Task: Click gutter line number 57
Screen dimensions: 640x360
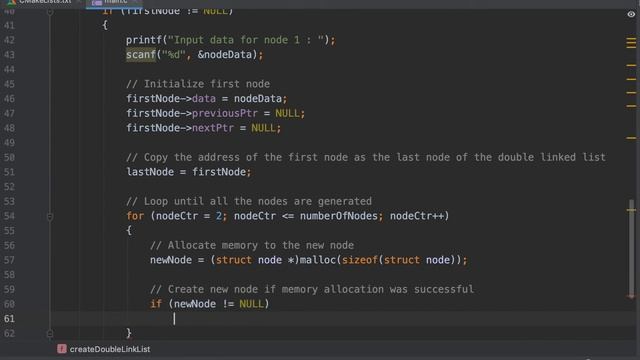Action: pos(9,260)
